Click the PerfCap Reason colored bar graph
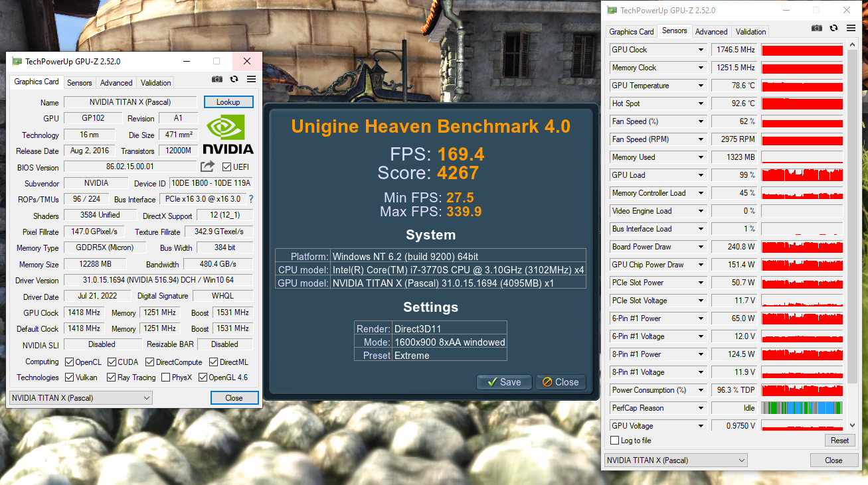Screen dimensions: 868x485 [802, 408]
